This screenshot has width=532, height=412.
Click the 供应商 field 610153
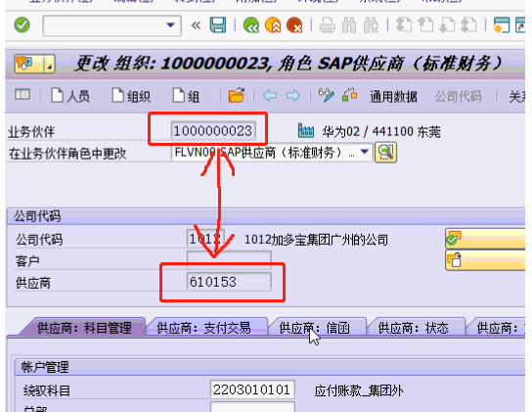pos(229,282)
